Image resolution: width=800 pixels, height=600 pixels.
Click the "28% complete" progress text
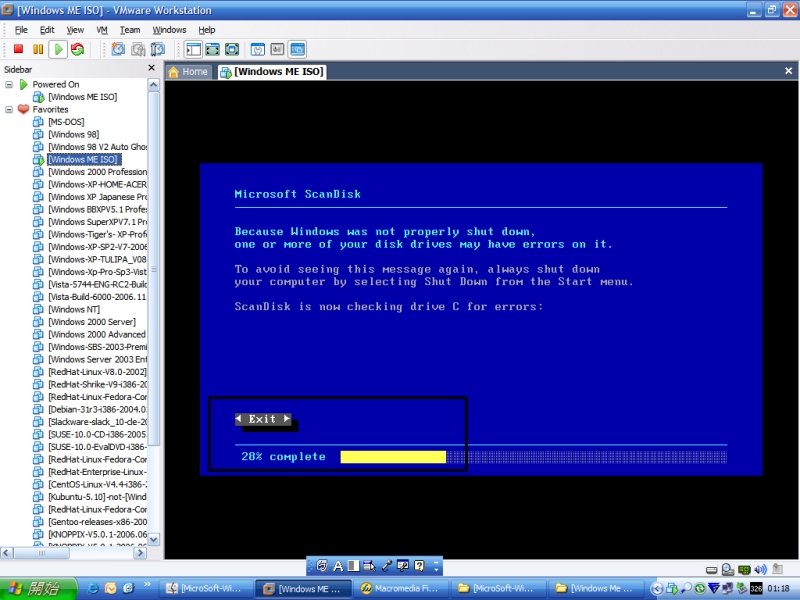click(283, 457)
